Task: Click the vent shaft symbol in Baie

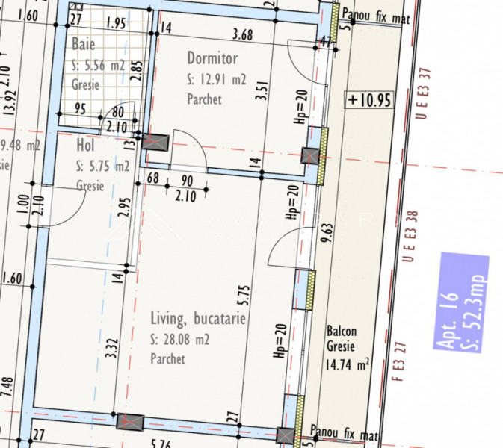Action: pyautogui.click(x=76, y=7)
